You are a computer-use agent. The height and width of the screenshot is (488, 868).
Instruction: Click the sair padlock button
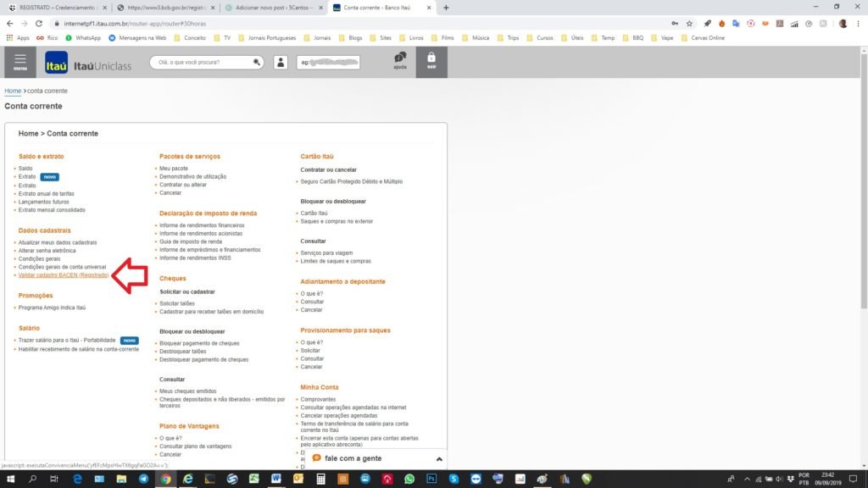(x=431, y=61)
